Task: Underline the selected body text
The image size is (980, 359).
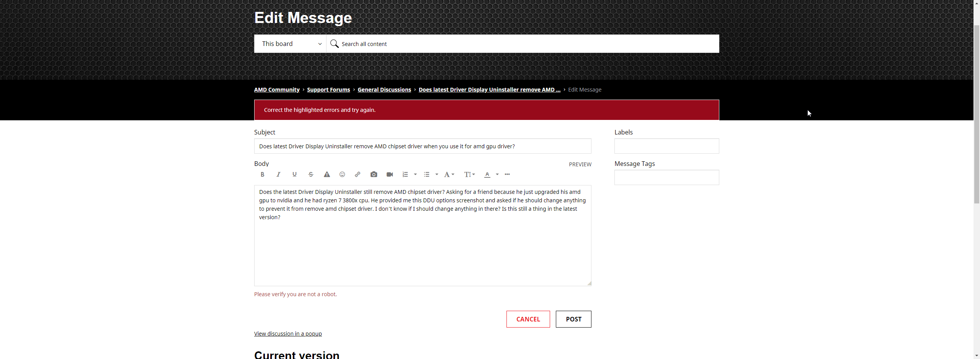Action: point(294,174)
